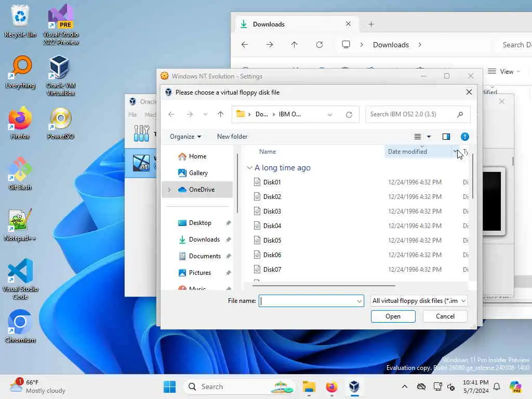Collapse the 'A long time ago' group
Viewport: 532px width, 399px height.
click(249, 168)
